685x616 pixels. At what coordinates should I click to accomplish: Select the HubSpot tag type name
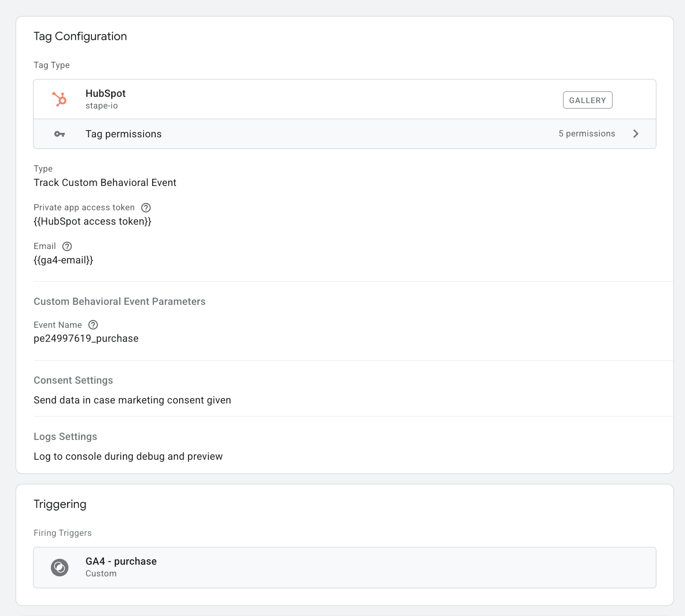105,94
